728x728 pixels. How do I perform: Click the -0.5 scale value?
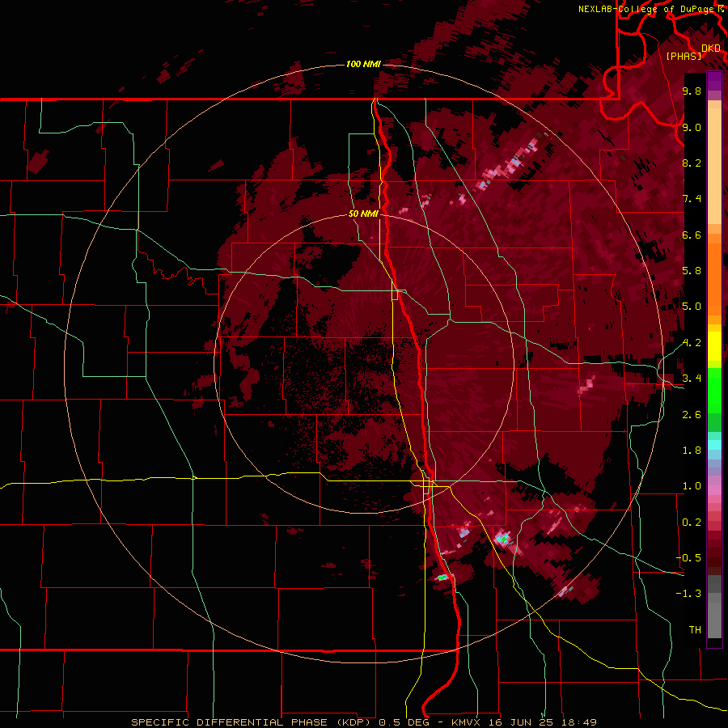coord(688,558)
